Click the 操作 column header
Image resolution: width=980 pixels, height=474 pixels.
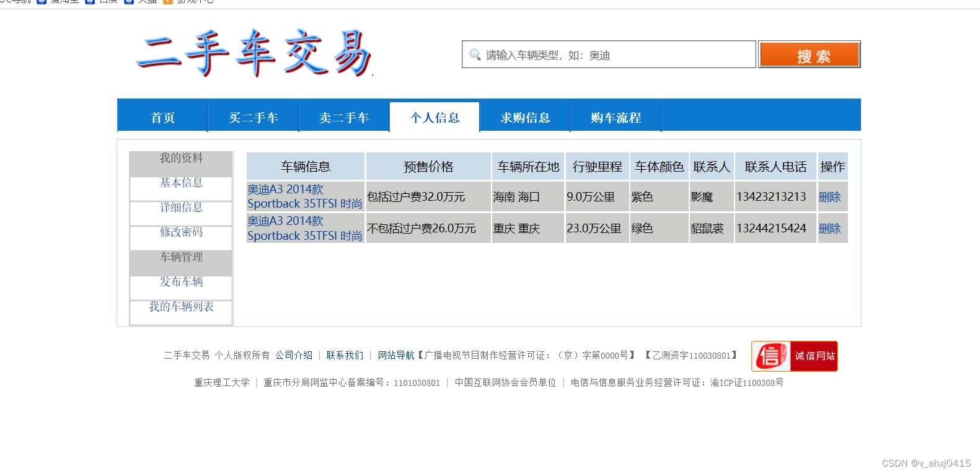[x=832, y=166]
